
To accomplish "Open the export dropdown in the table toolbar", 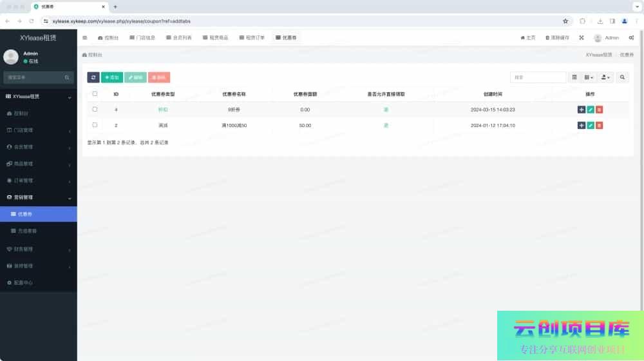I will 605,77.
